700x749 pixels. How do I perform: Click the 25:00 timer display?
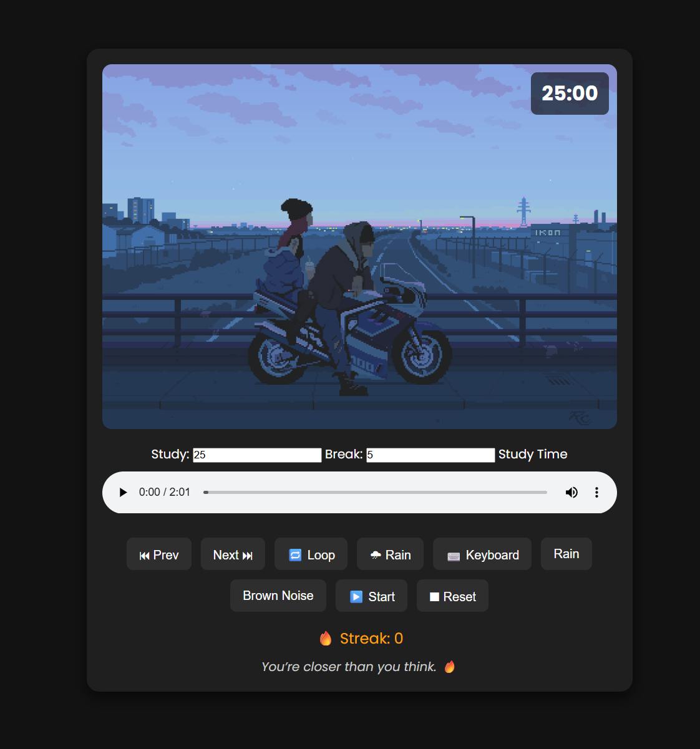tap(570, 94)
